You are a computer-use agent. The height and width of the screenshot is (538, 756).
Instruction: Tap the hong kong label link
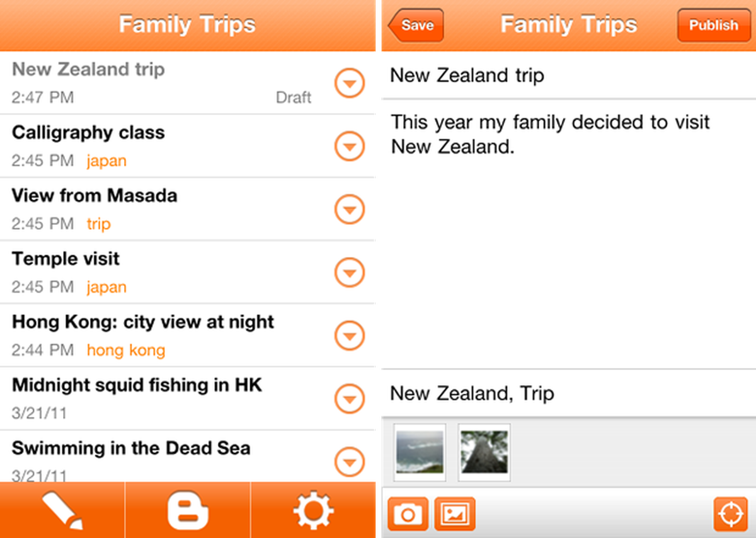[126, 350]
